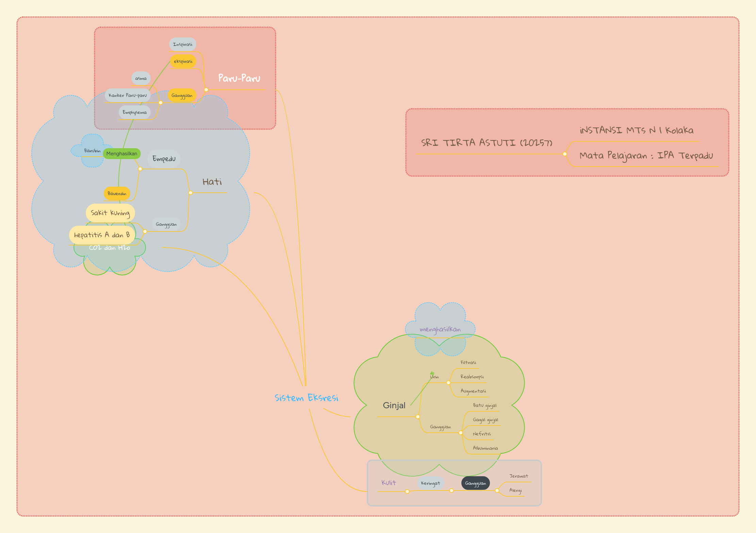The height and width of the screenshot is (533, 756).
Task: Collapse circle joining Urin to Filtrasi children
Action: coord(448,383)
